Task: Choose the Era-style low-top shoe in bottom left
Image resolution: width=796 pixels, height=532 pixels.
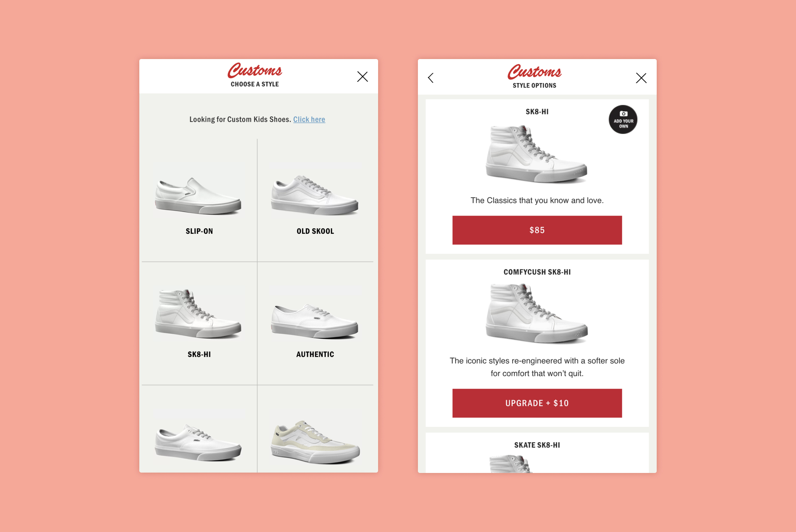Action: [198, 442]
